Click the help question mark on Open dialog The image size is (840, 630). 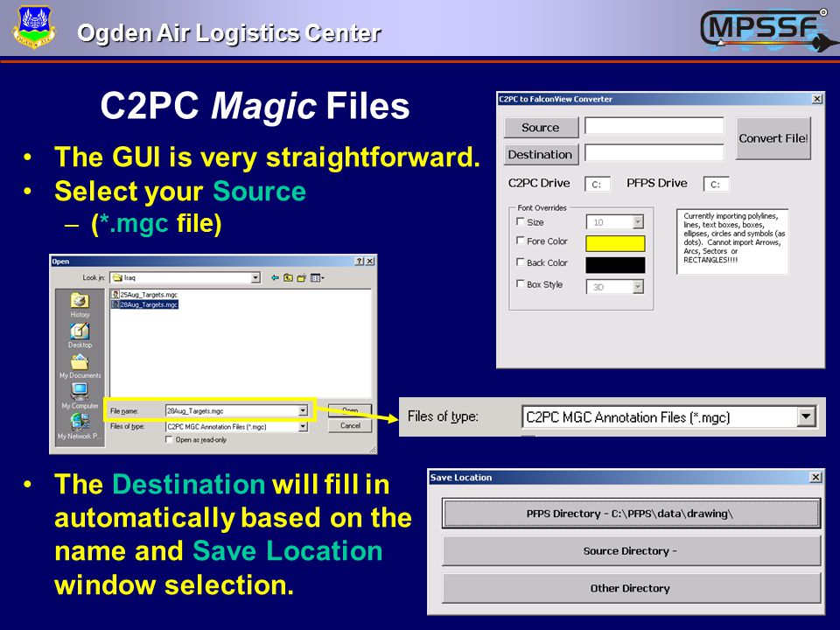(359, 261)
